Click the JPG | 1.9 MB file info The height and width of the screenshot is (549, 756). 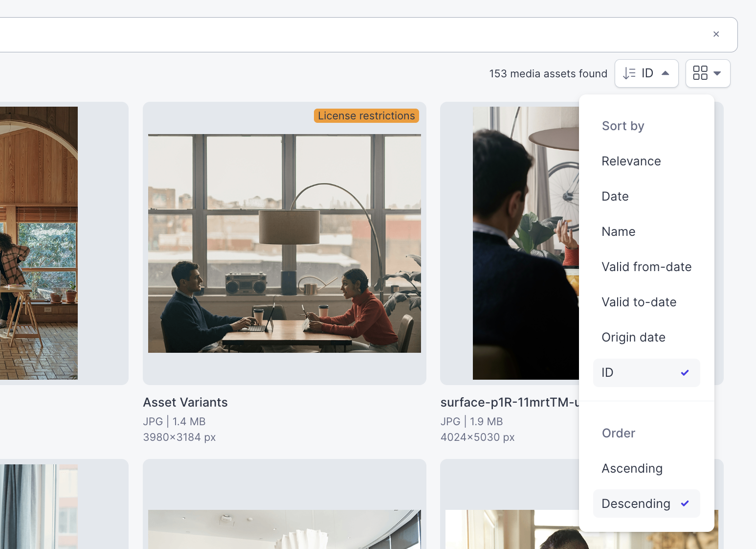point(471,421)
